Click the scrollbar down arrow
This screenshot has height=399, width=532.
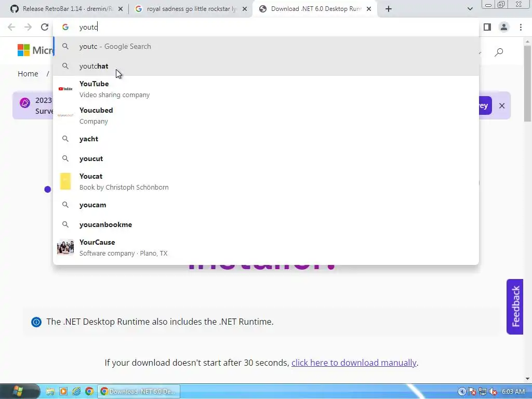pyautogui.click(x=527, y=379)
